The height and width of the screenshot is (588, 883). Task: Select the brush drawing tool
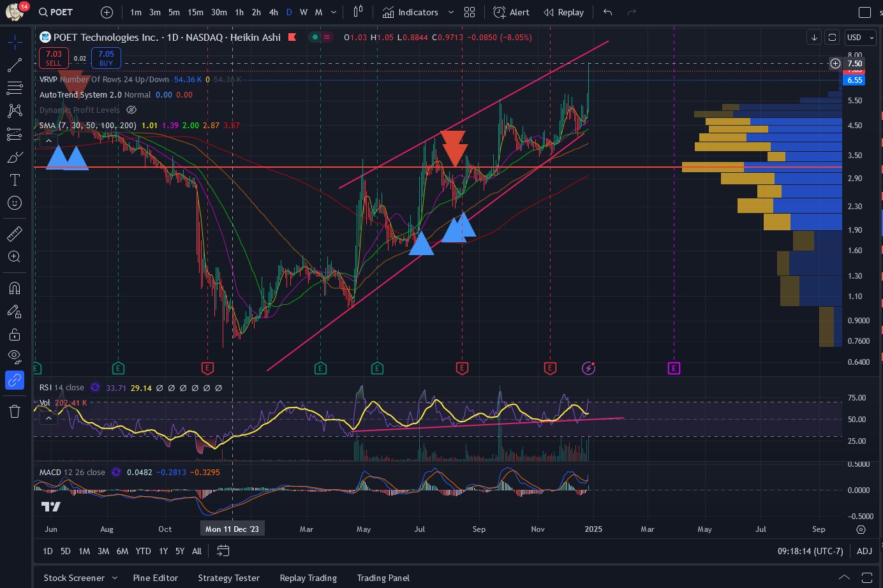15,157
